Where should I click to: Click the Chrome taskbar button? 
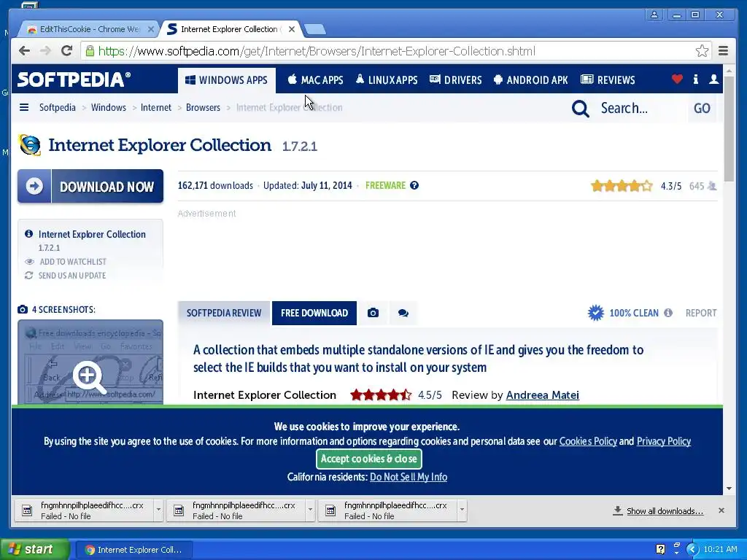pos(134,550)
